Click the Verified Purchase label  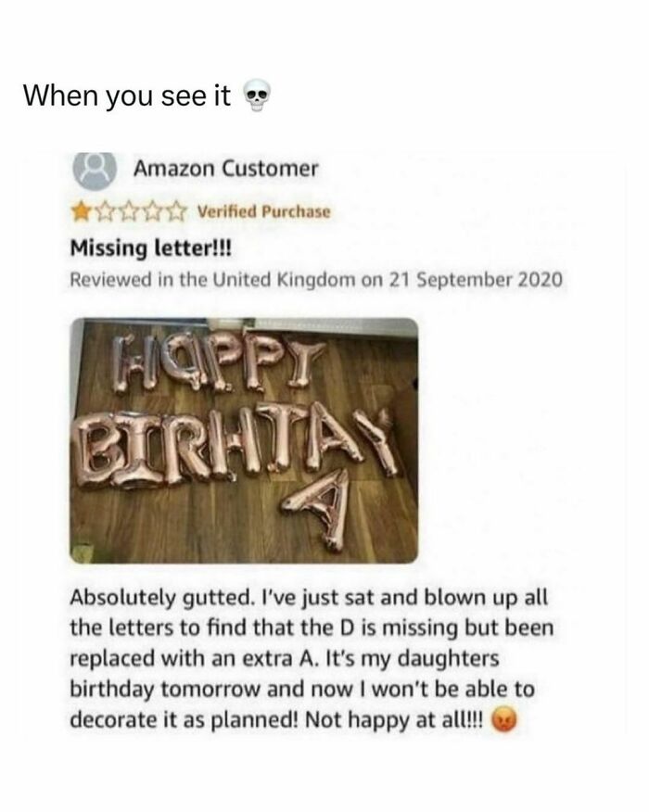pyautogui.click(x=264, y=211)
